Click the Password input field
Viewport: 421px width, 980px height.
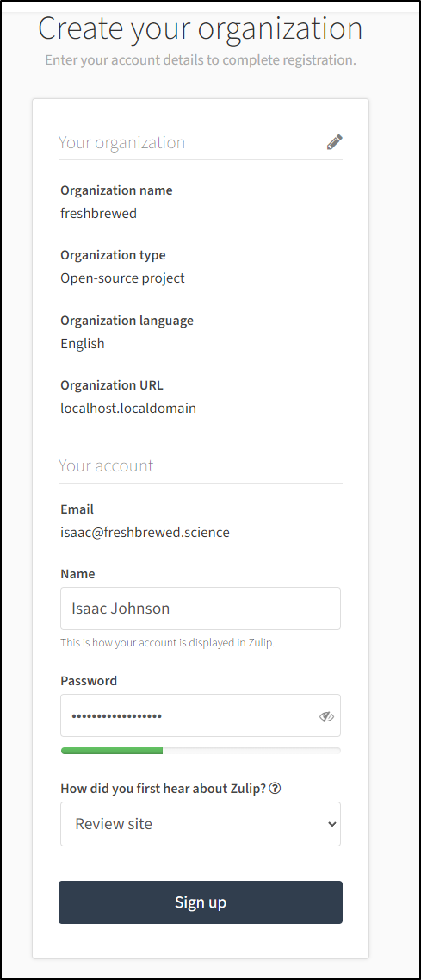click(201, 715)
